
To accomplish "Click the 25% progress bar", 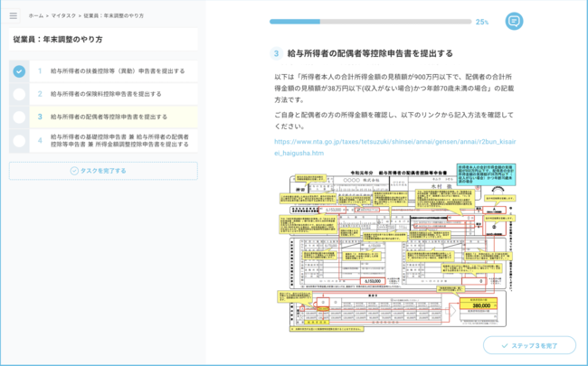I will pos(370,22).
